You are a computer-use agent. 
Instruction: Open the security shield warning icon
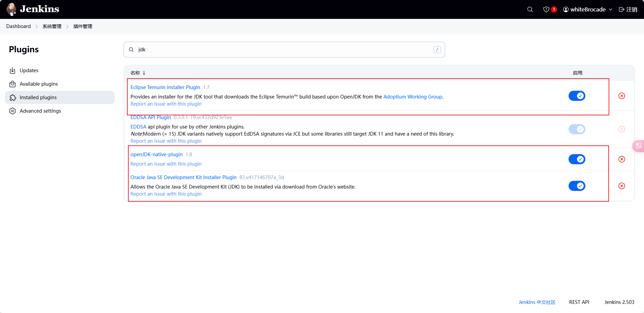546,9
